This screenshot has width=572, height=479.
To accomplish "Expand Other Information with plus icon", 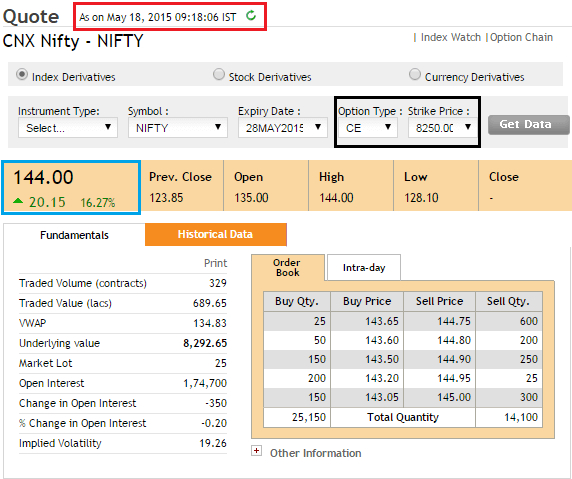I will pyautogui.click(x=256, y=451).
